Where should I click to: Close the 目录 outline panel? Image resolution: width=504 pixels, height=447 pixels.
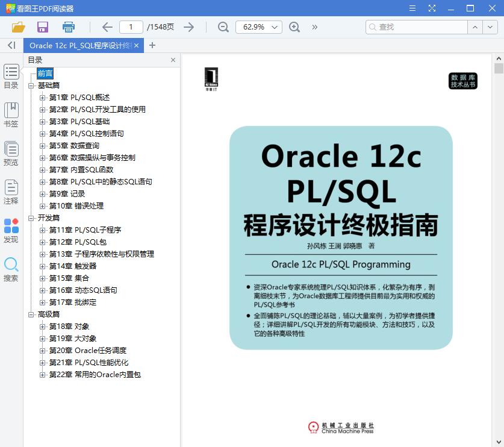(x=173, y=60)
